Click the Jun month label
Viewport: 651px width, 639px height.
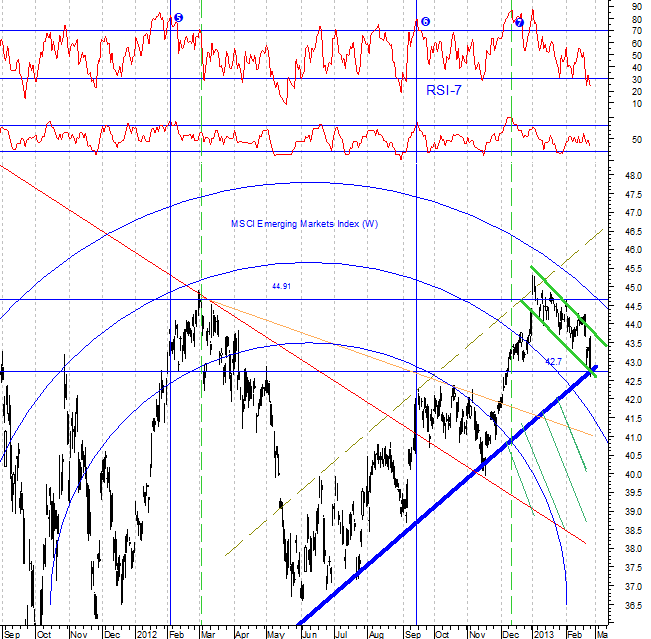[309, 634]
